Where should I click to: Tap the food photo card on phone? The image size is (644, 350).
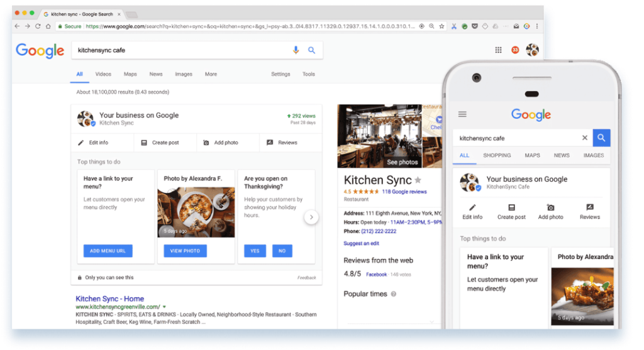coord(582,296)
